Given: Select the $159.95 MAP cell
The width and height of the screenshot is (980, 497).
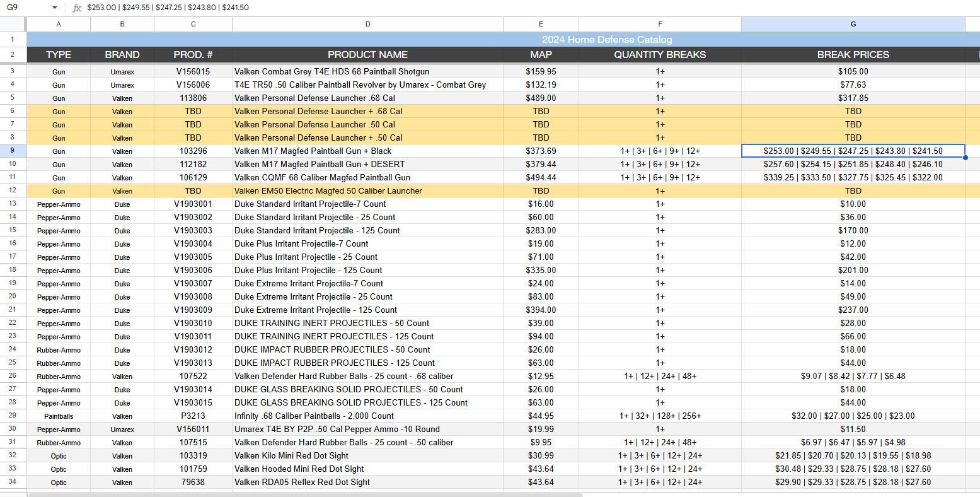Looking at the screenshot, I should pos(541,71).
